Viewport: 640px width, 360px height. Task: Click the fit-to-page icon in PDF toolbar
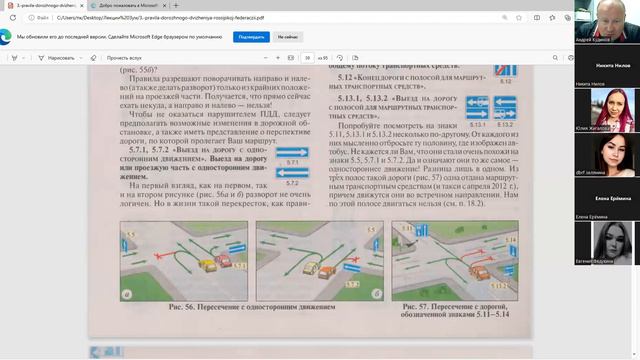pyautogui.click(x=291, y=58)
